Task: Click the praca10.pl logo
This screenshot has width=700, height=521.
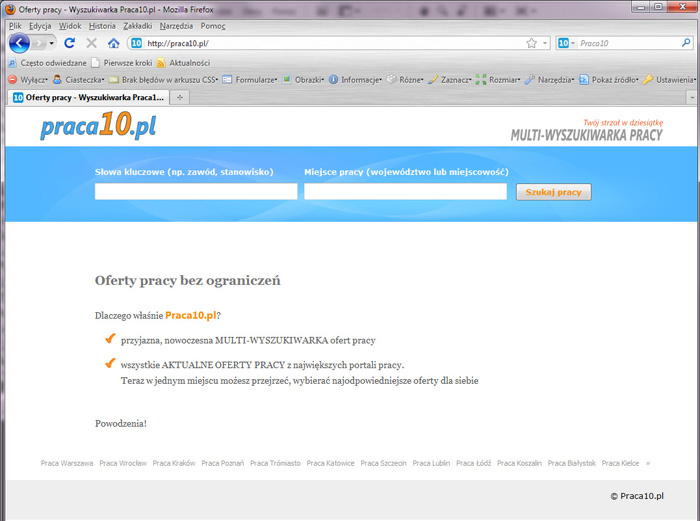Action: pyautogui.click(x=98, y=125)
